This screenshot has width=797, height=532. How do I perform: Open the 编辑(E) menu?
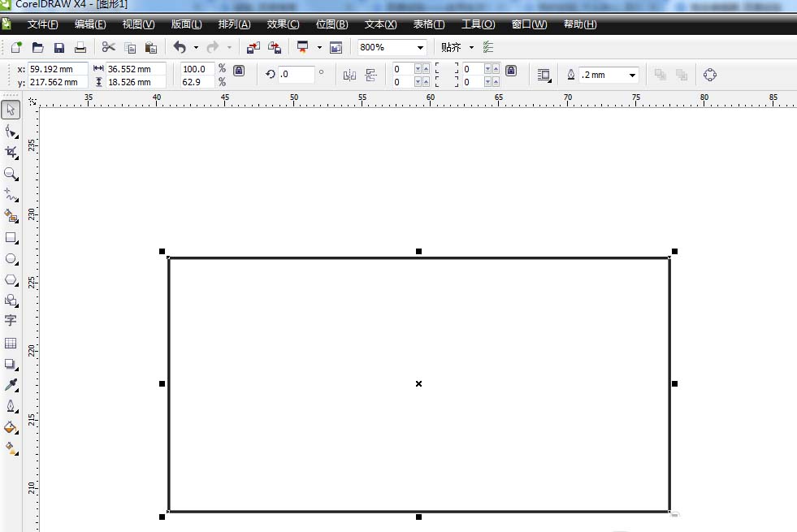tap(90, 24)
